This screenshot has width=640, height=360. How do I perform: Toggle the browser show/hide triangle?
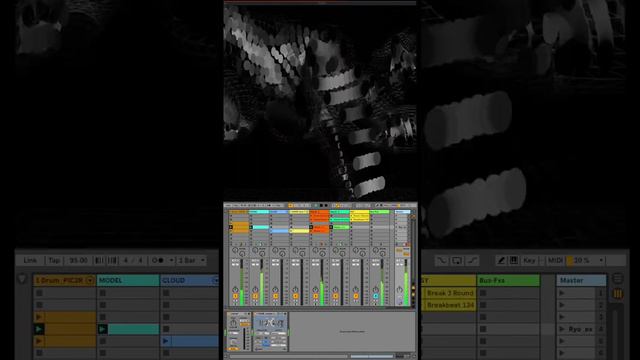click(x=22, y=280)
